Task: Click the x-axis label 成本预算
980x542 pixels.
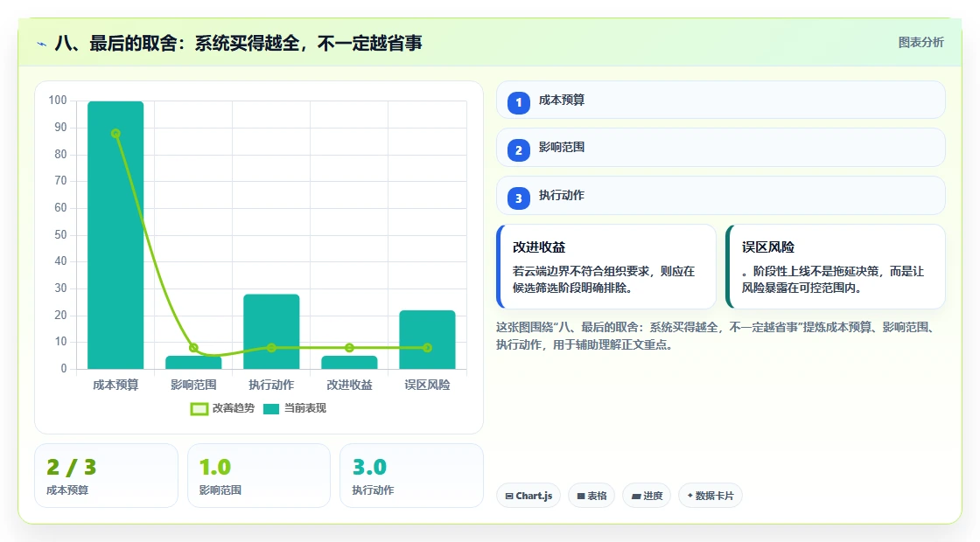Action: click(115, 385)
